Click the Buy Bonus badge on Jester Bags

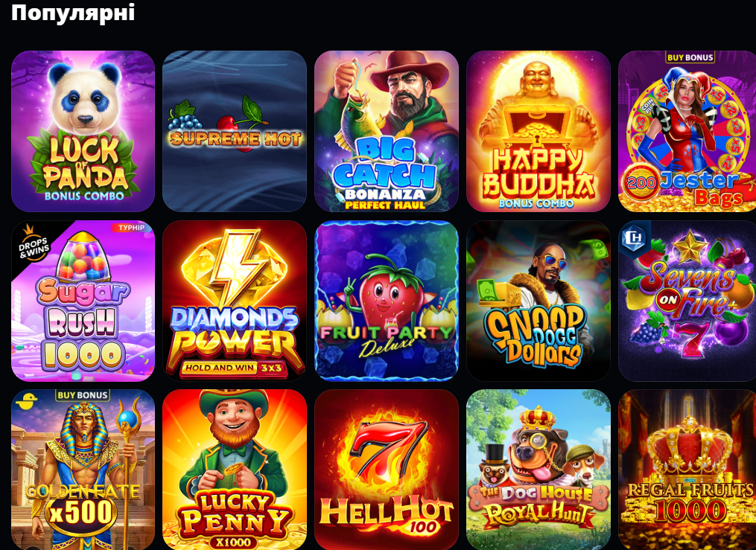tap(690, 57)
